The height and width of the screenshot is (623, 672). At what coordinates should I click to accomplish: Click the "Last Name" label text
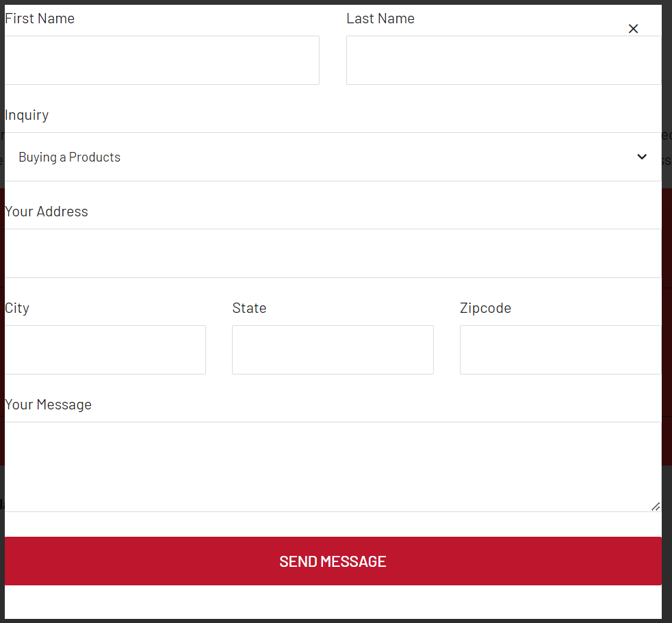tap(380, 18)
